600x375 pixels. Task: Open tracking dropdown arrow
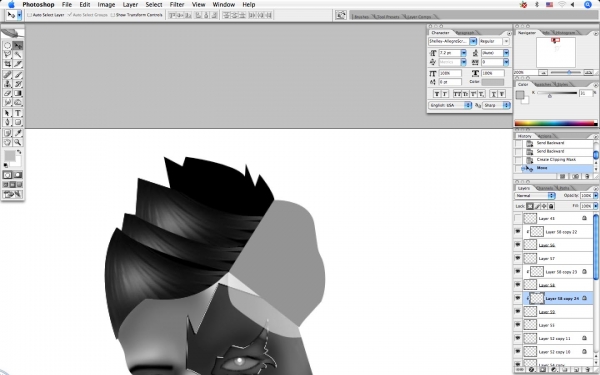point(506,62)
